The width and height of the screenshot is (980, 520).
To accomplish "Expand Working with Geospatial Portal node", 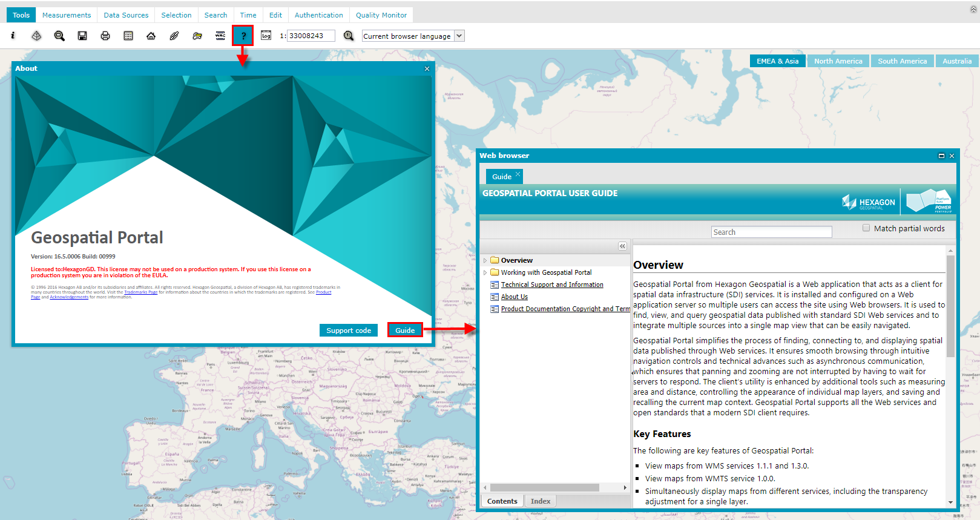I will point(485,273).
